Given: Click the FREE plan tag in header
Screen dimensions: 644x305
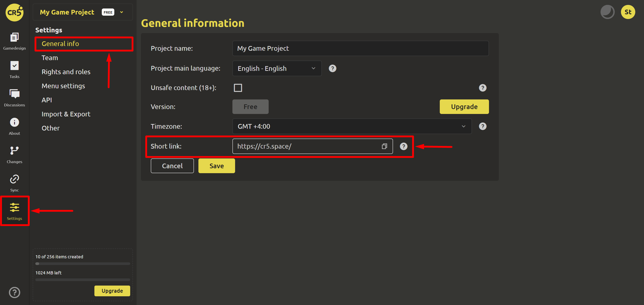Looking at the screenshot, I should click(x=108, y=12).
